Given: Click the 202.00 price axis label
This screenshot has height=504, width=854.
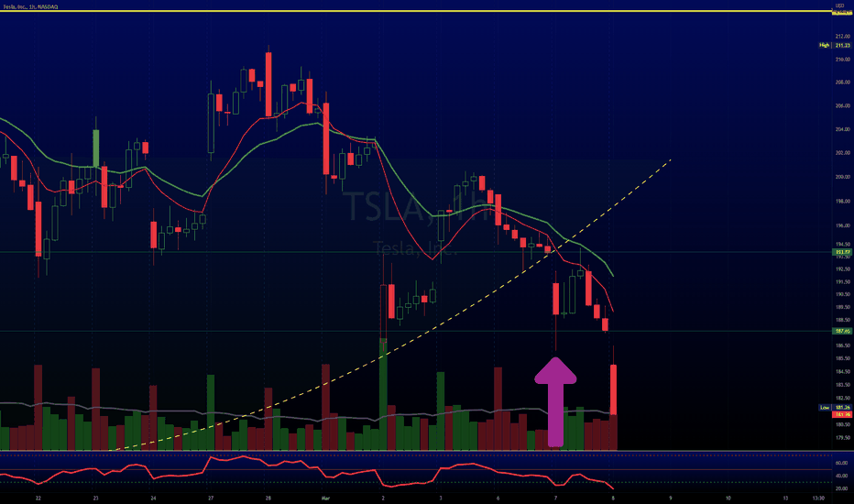Looking at the screenshot, I should (843, 153).
